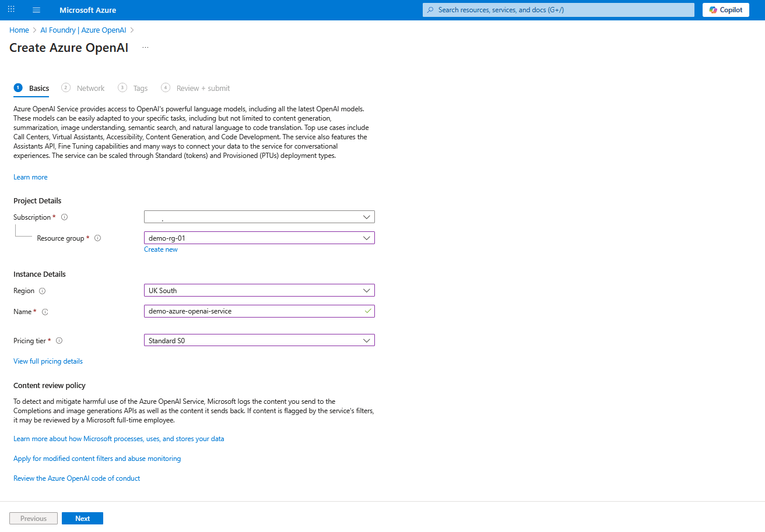The image size is (765, 532).
Task: Click Create new under Resource group
Action: click(160, 249)
